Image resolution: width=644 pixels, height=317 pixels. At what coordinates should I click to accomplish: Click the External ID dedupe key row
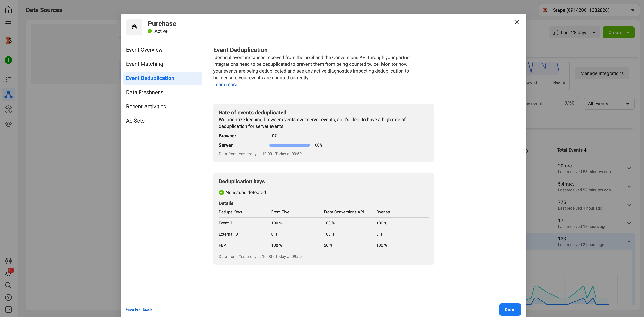pos(324,234)
